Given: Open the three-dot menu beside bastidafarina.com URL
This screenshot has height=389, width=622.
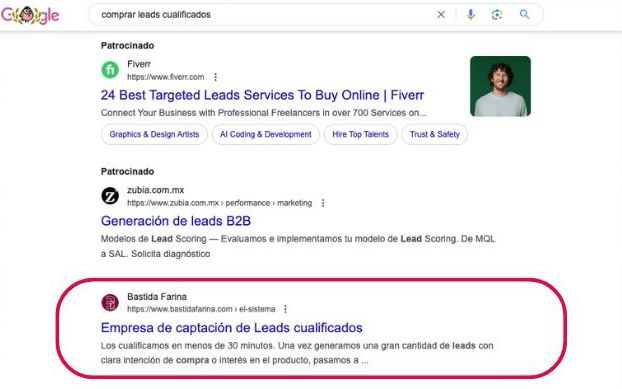Looking at the screenshot, I should (285, 309).
